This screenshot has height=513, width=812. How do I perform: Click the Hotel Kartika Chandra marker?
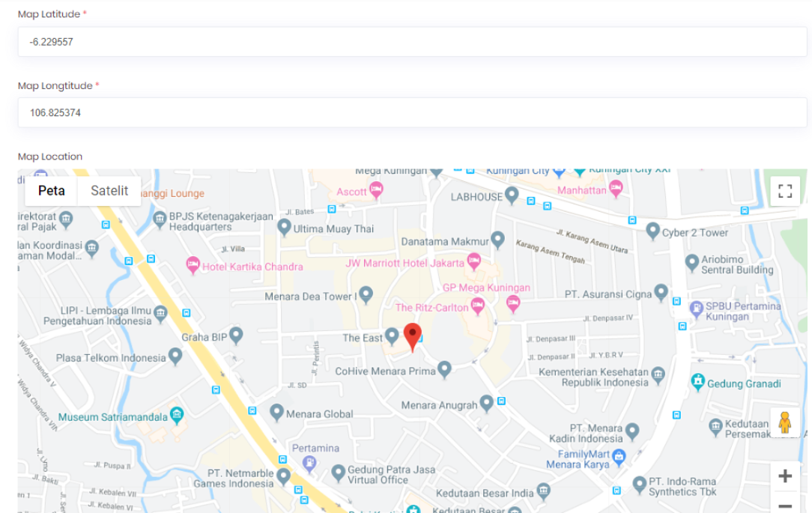point(193,265)
